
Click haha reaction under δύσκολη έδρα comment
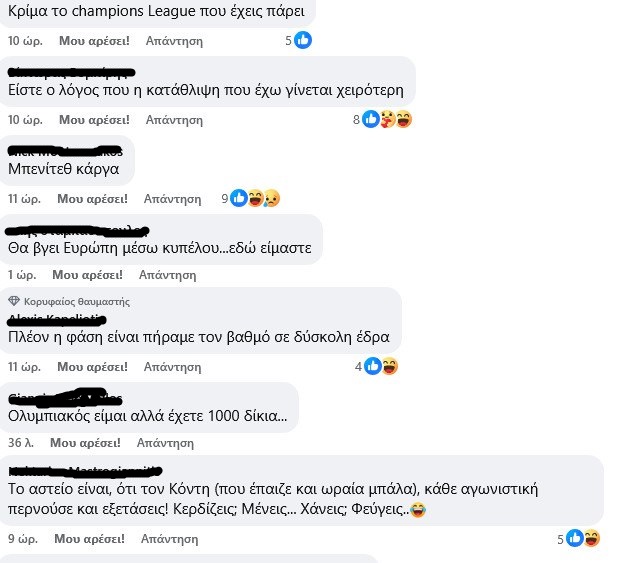pyautogui.click(x=390, y=366)
